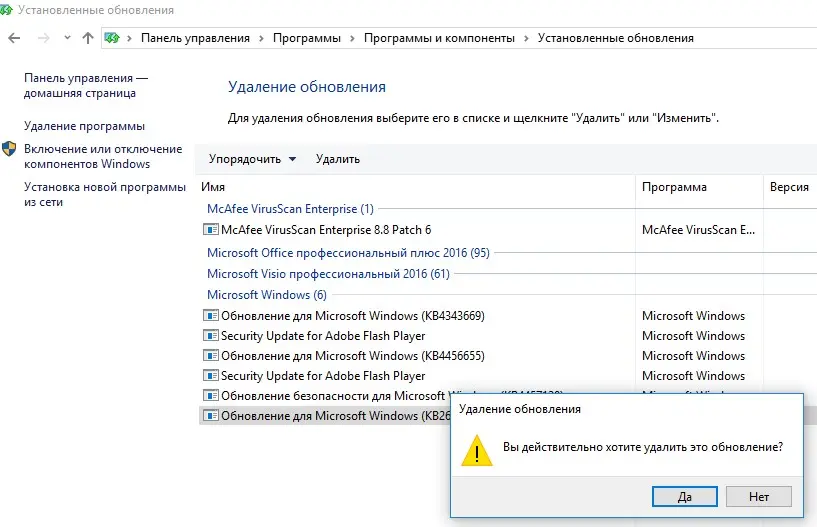This screenshot has width=817, height=527.
Task: Click Программы in the breadcrumb
Action: (x=307, y=38)
